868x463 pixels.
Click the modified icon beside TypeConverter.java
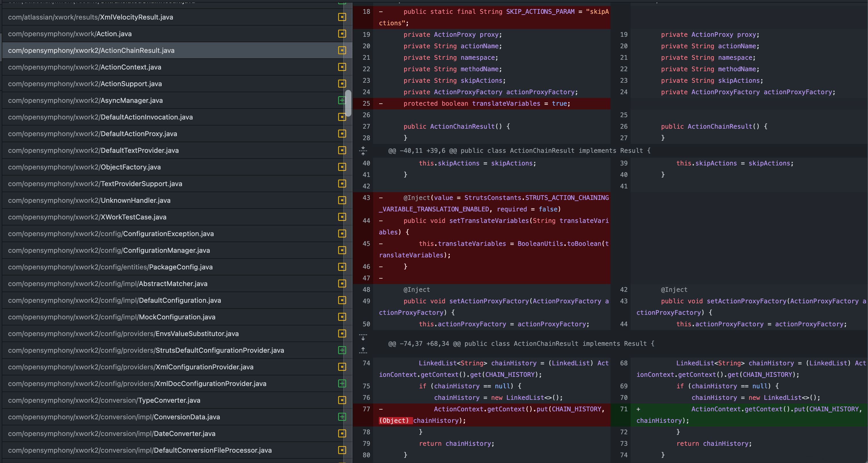coord(342,400)
